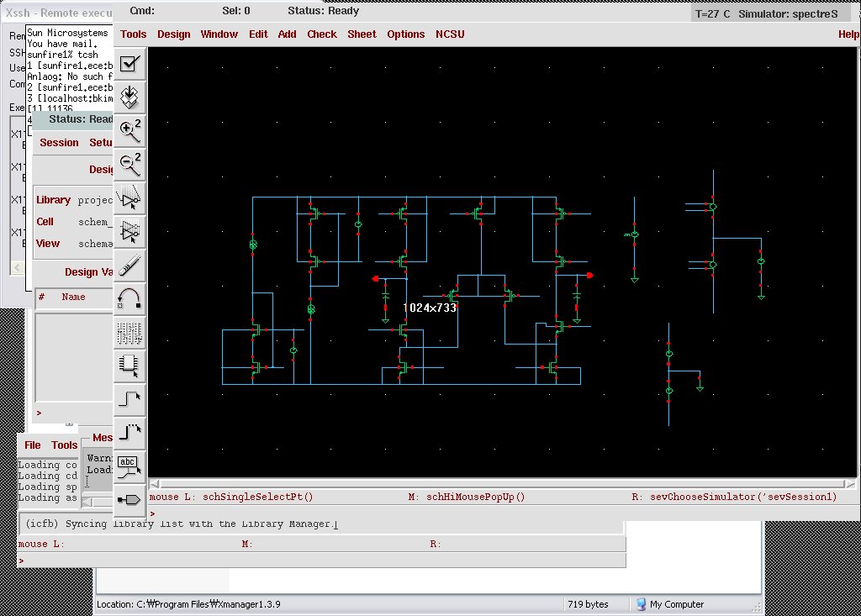
Task: Zoom out by 2 using toolbar icon
Action: pyautogui.click(x=129, y=164)
